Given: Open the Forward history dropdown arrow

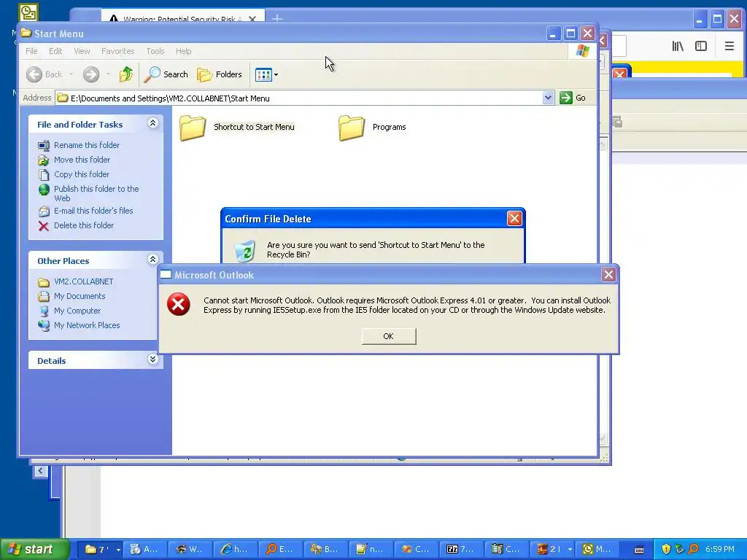Looking at the screenshot, I should (108, 74).
